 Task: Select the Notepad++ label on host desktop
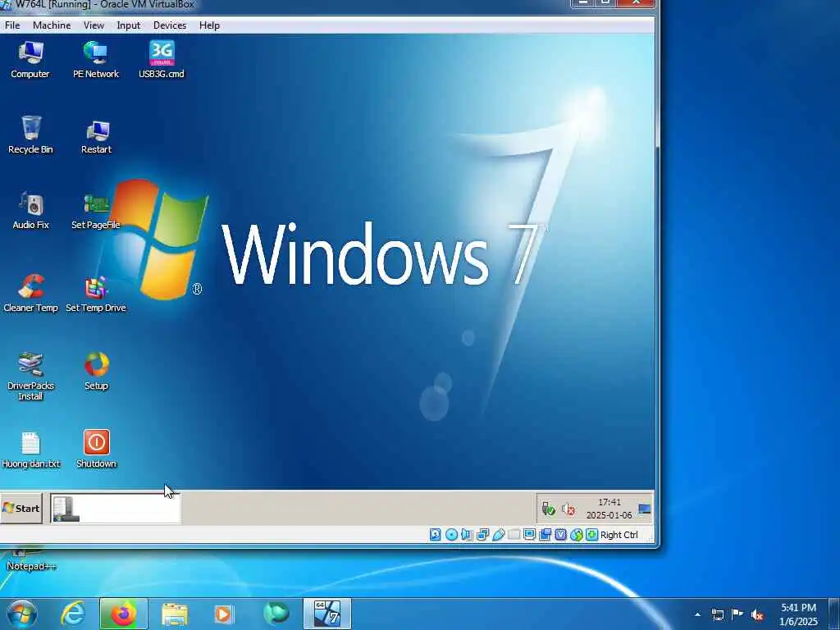click(x=31, y=566)
